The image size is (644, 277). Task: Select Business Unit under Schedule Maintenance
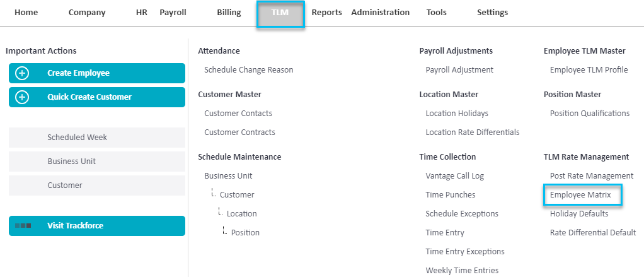click(228, 176)
